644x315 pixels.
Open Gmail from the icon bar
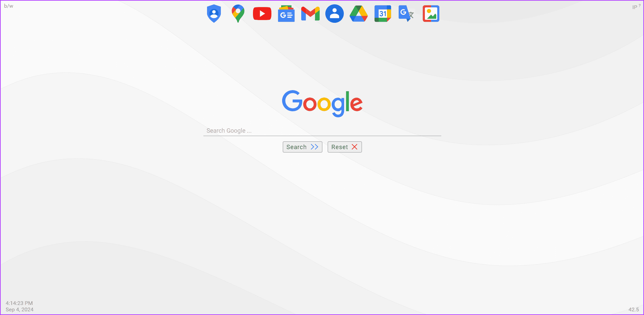coord(310,13)
